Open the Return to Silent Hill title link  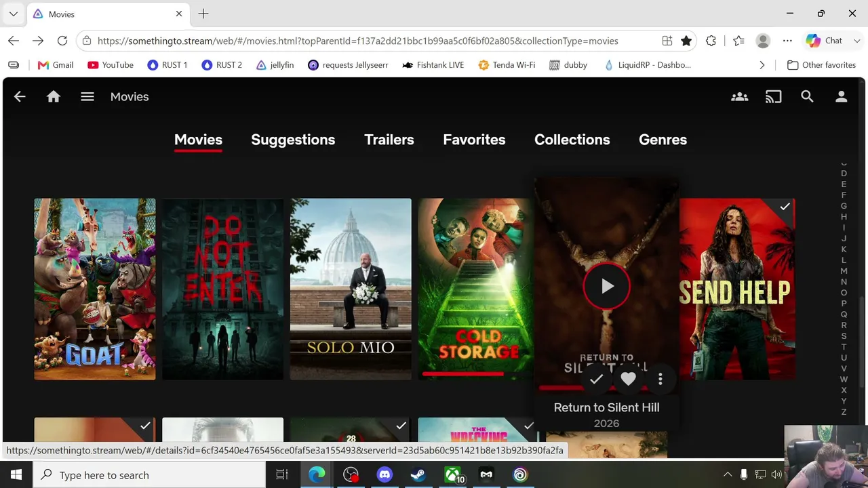point(607,407)
